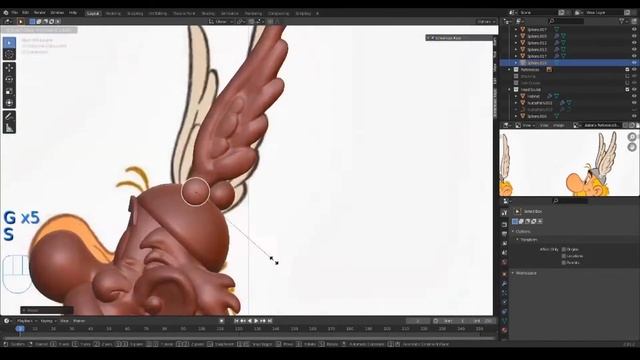Select the Move tool
The image size is (640, 360).
9,68
